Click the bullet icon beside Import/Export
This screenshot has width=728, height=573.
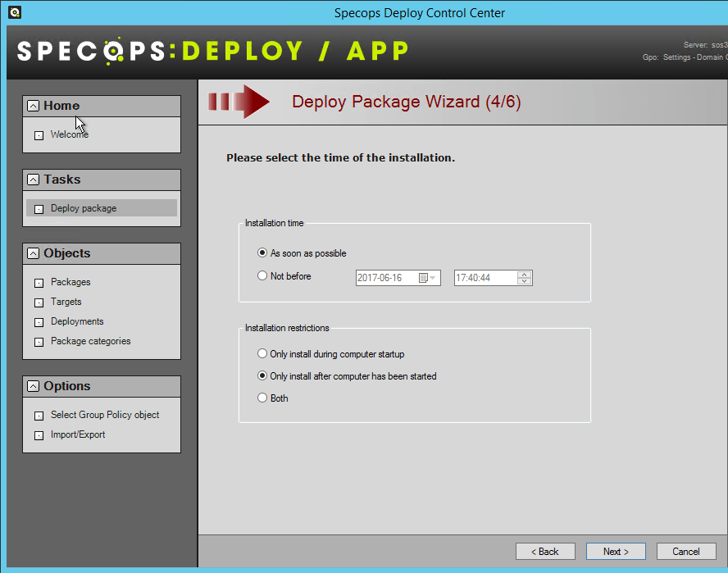pyautogui.click(x=39, y=435)
